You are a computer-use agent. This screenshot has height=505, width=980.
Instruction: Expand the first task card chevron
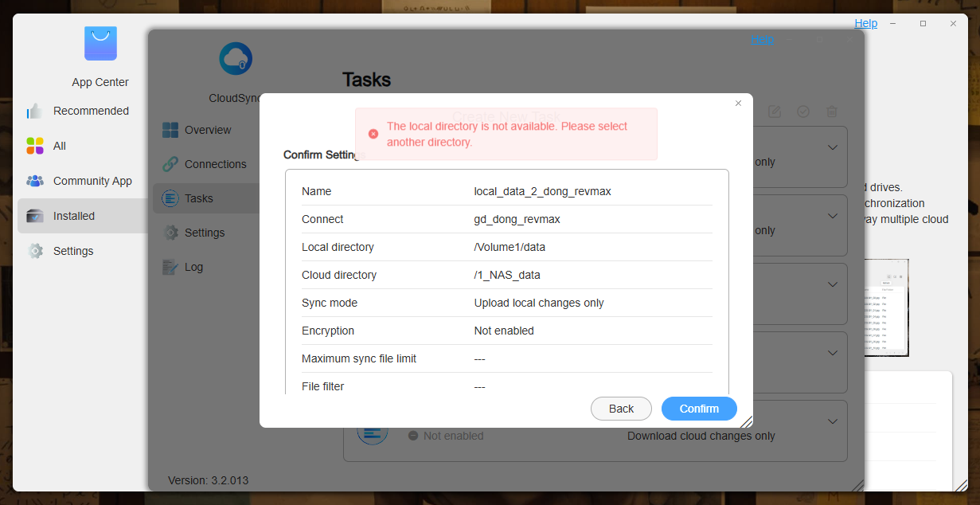click(833, 147)
